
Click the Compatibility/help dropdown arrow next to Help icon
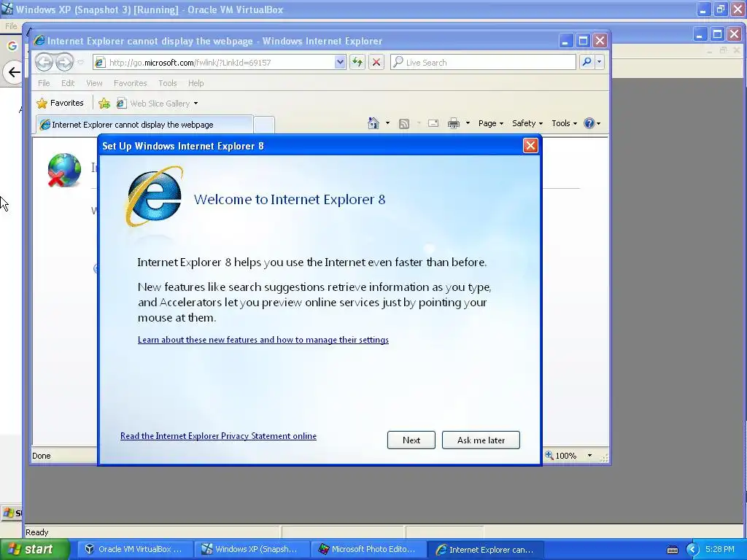pyautogui.click(x=598, y=123)
